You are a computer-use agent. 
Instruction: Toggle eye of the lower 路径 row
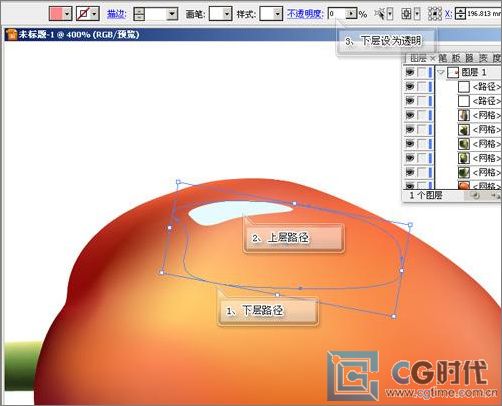click(410, 101)
